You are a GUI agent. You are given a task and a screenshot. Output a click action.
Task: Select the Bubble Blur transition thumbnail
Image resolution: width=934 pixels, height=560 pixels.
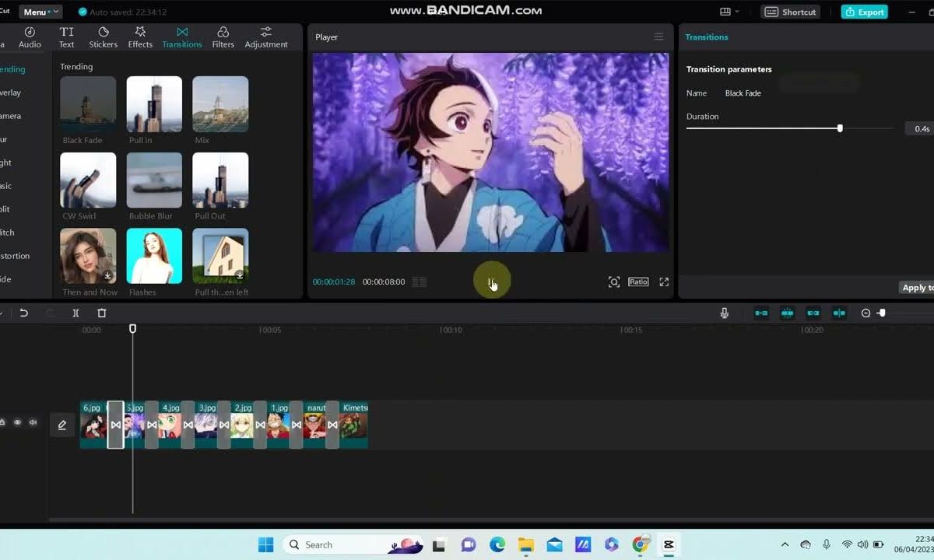(154, 180)
